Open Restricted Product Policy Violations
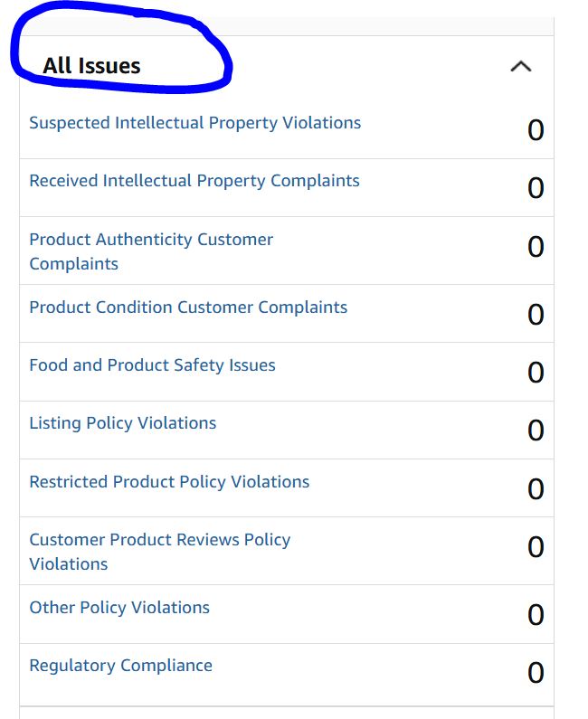Screen dimensions: 588x719 point(169,482)
